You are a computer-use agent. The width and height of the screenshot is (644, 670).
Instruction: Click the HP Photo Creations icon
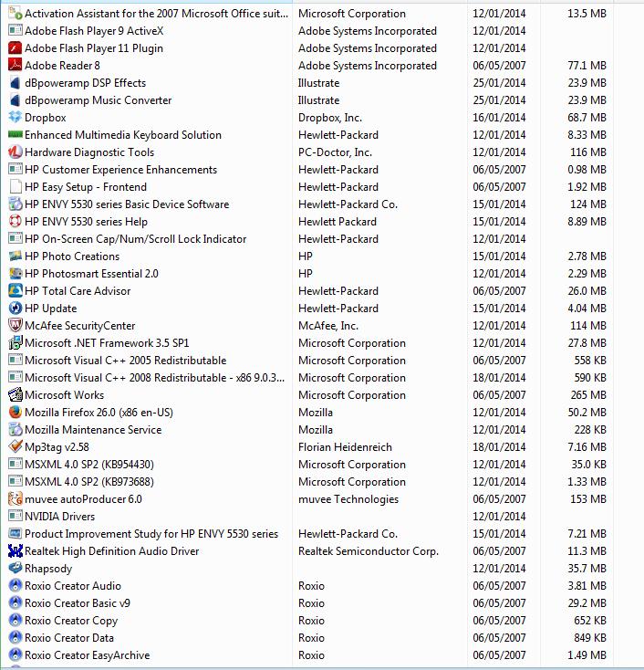pos(16,256)
